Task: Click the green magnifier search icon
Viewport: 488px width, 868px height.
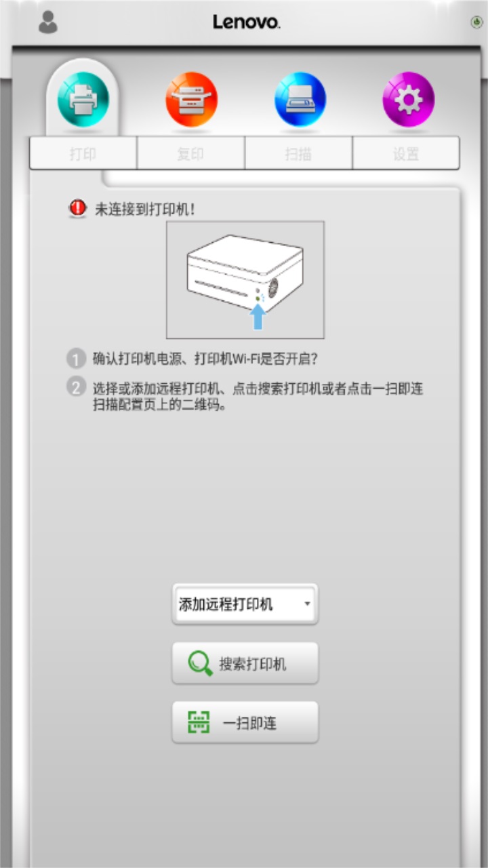Action: point(200,663)
